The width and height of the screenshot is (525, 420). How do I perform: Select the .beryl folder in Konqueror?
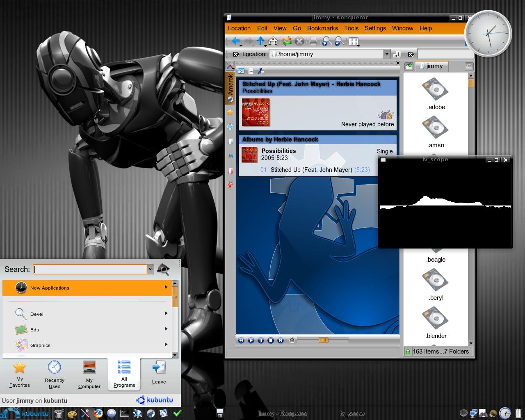click(x=436, y=285)
